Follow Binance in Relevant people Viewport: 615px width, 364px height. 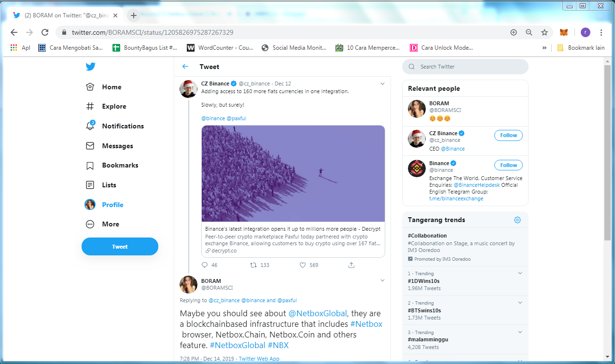[x=508, y=165]
